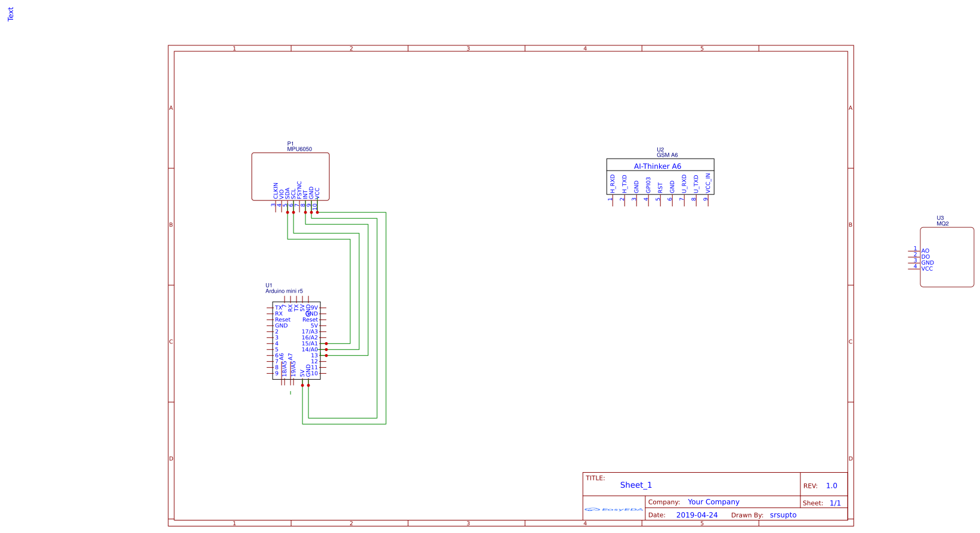Click the revision value 1.0
This screenshot has height=533, width=980.
pos(831,486)
